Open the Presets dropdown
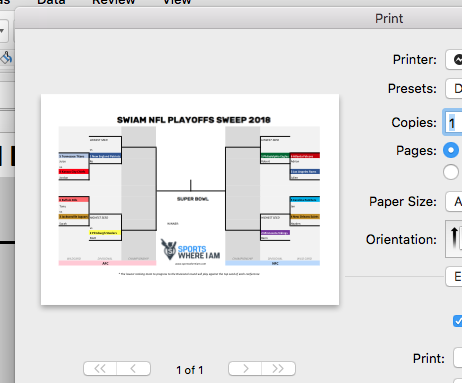 pos(454,89)
